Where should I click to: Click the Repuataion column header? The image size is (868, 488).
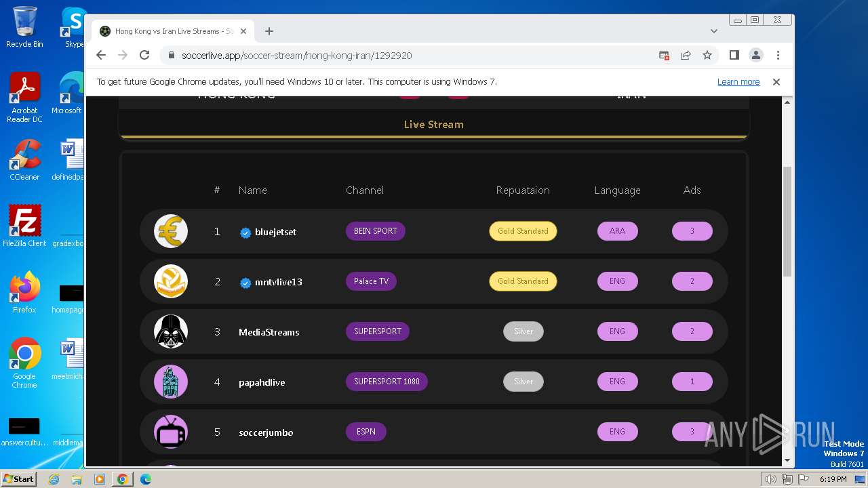click(x=523, y=190)
